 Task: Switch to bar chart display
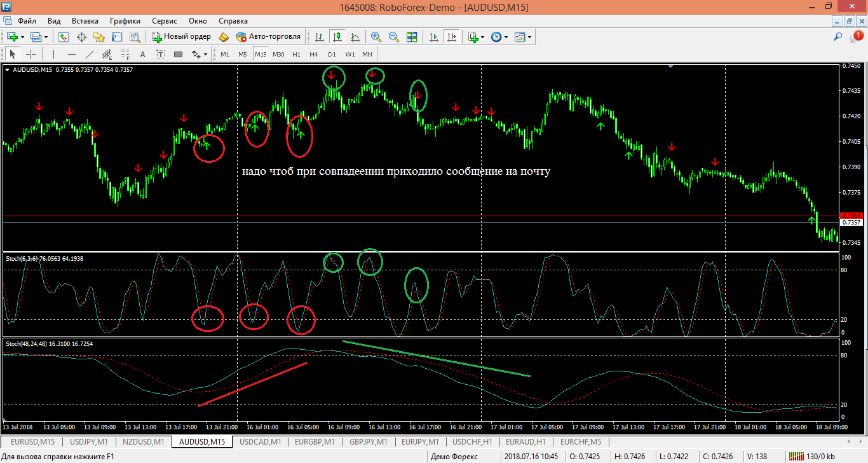320,37
